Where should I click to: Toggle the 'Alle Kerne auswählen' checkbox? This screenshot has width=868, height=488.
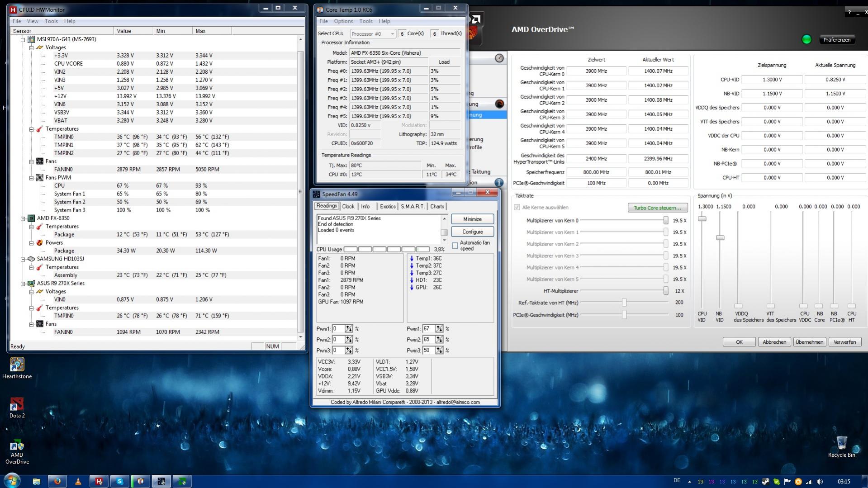click(517, 207)
